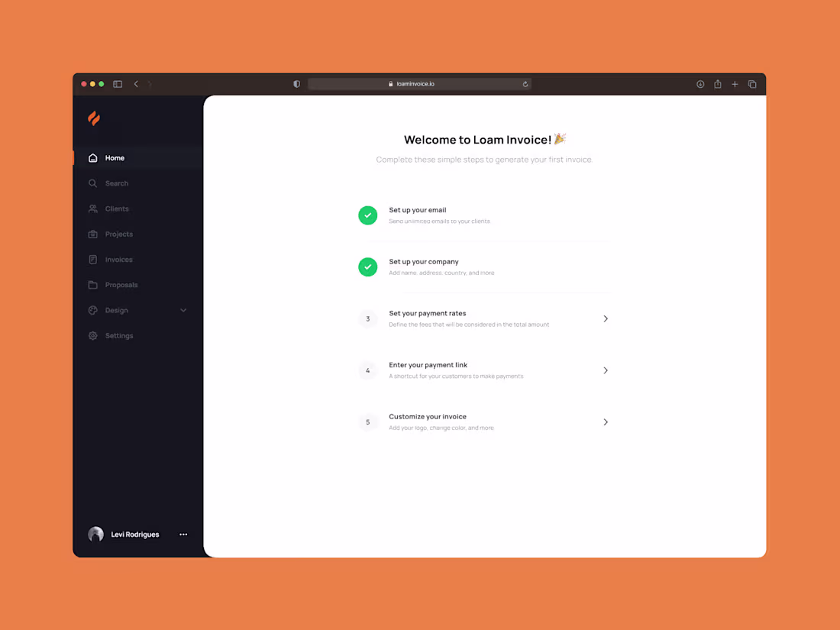Open Set up your company step
Screen dimensions: 840x630
[483, 267]
